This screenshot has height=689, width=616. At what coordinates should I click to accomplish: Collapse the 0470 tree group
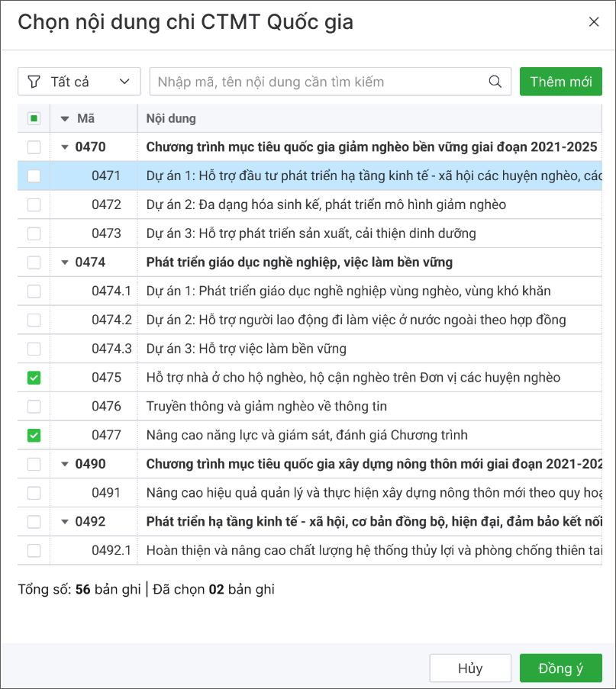pos(65,147)
